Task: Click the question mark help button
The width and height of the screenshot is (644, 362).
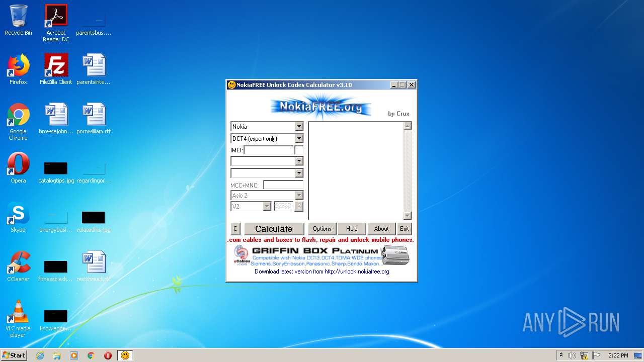Action: click(x=299, y=206)
